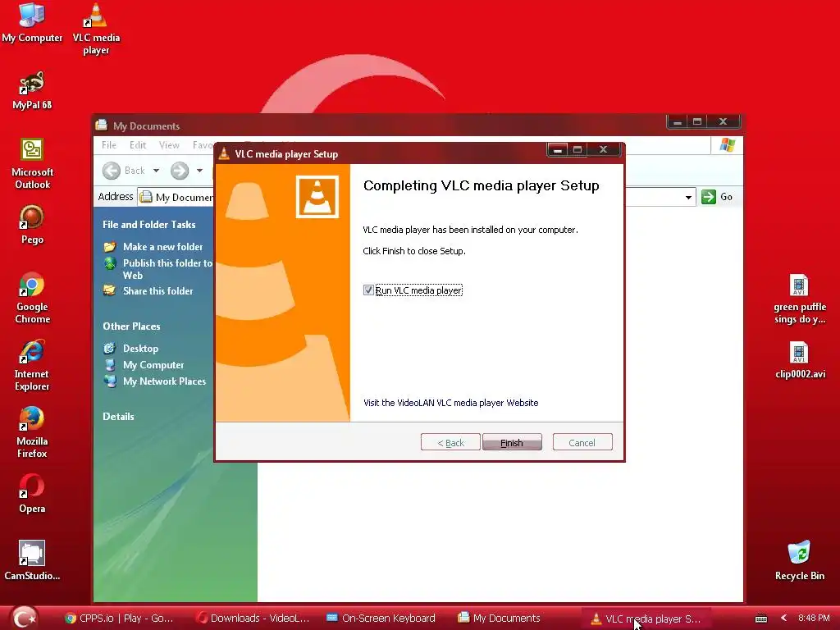The width and height of the screenshot is (840, 630).
Task: Click the Forward arrow in My Documents toolbar
Action: coord(180,171)
